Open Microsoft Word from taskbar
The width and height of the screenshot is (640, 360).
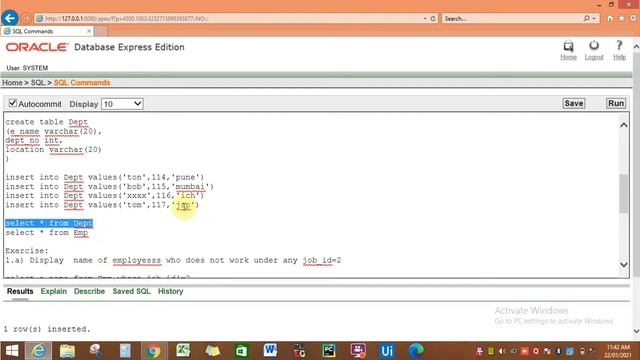pos(270,351)
